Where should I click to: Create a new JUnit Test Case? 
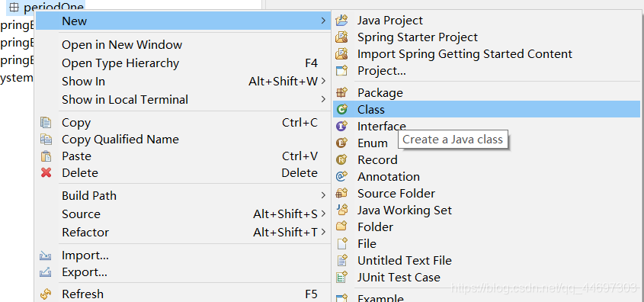tap(487, 278)
